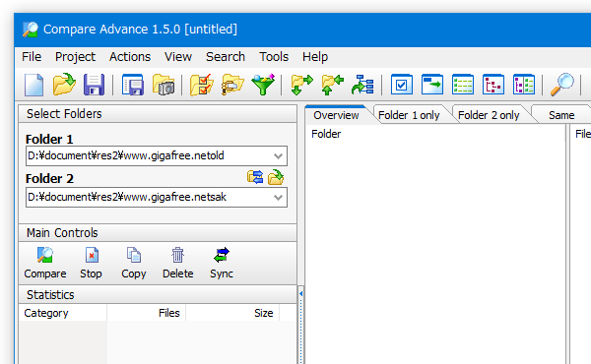Sort statistics by Category column header
The image size is (591, 364).
(63, 313)
